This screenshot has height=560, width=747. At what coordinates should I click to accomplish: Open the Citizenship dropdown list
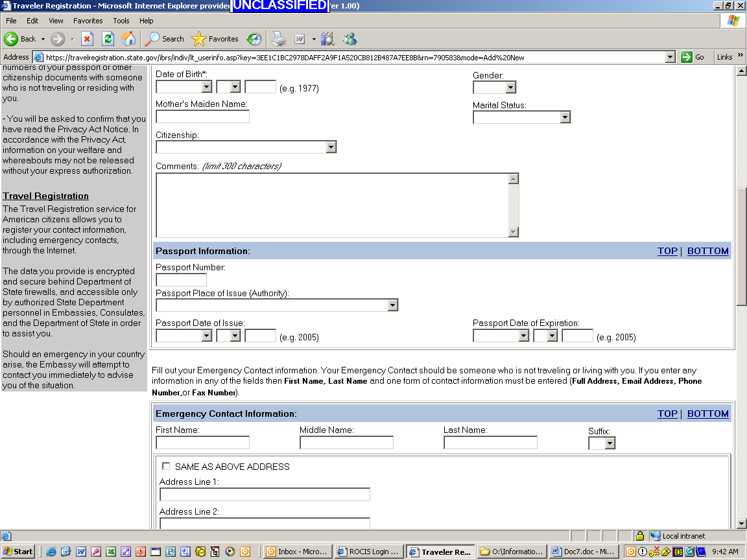point(331,147)
